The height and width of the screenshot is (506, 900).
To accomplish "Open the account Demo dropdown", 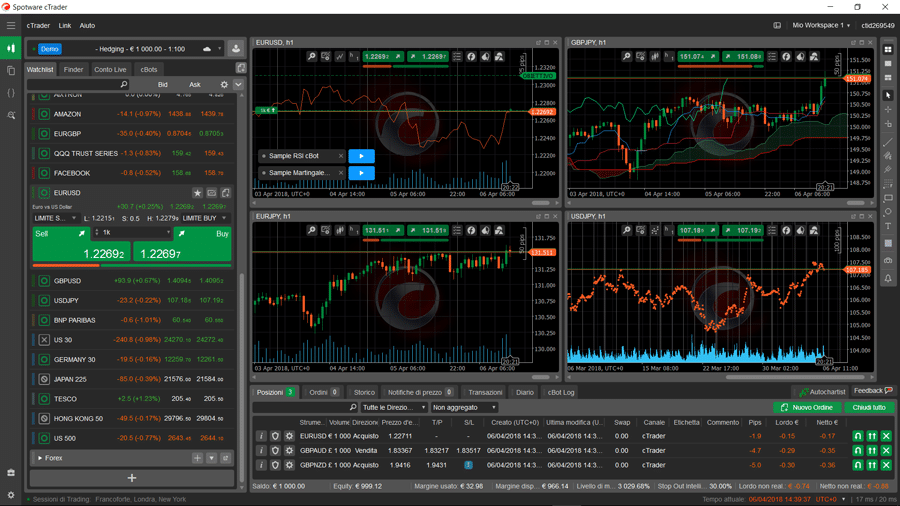I will tap(219, 49).
